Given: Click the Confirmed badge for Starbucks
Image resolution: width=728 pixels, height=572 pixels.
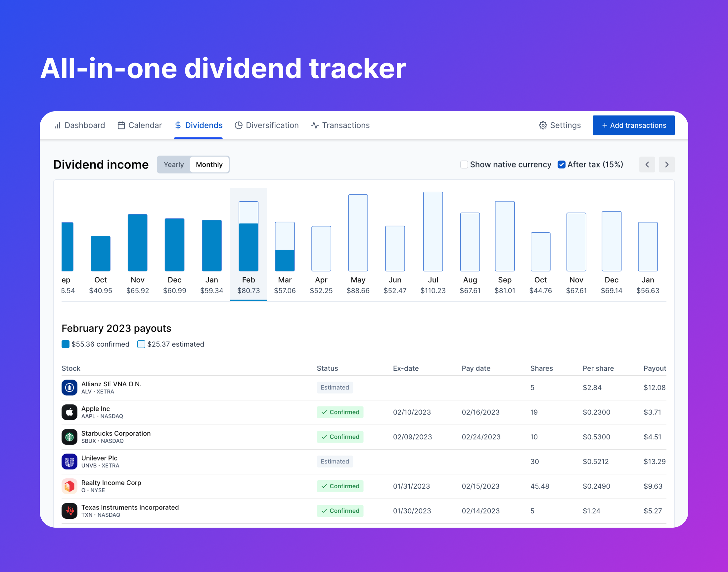Looking at the screenshot, I should coord(340,437).
